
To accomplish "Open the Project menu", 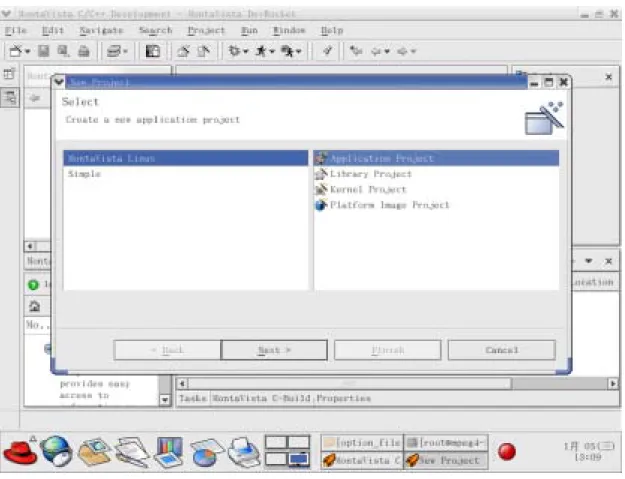I will [206, 30].
